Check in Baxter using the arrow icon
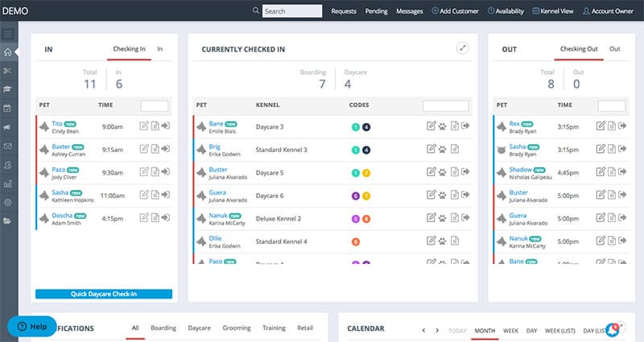The width and height of the screenshot is (644, 342). tap(165, 149)
